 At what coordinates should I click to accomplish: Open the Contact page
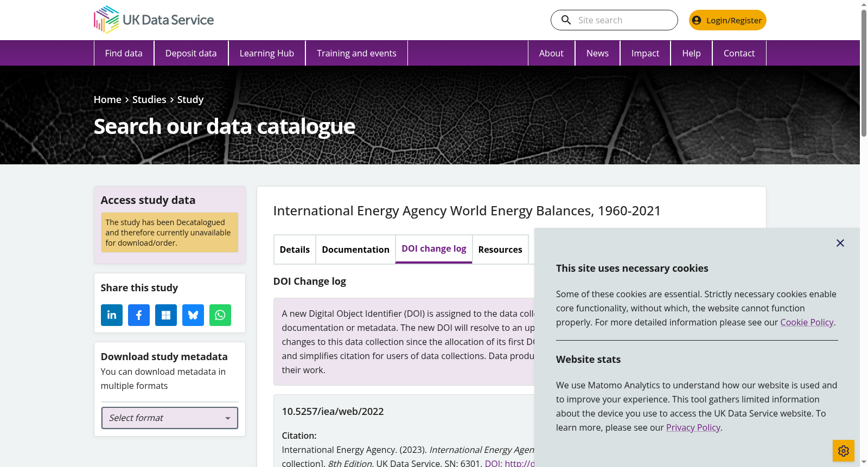pos(739,53)
